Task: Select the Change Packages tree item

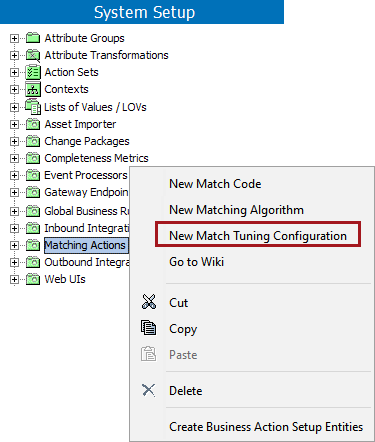Action: coord(87,141)
